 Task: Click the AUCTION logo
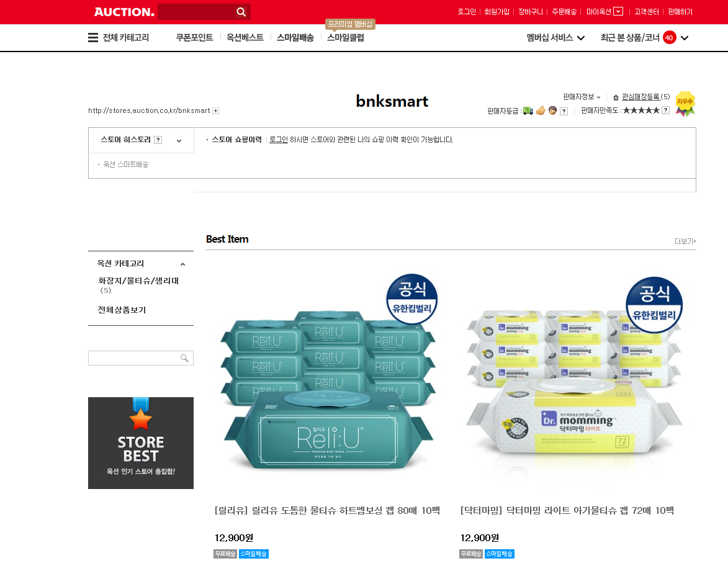(124, 12)
